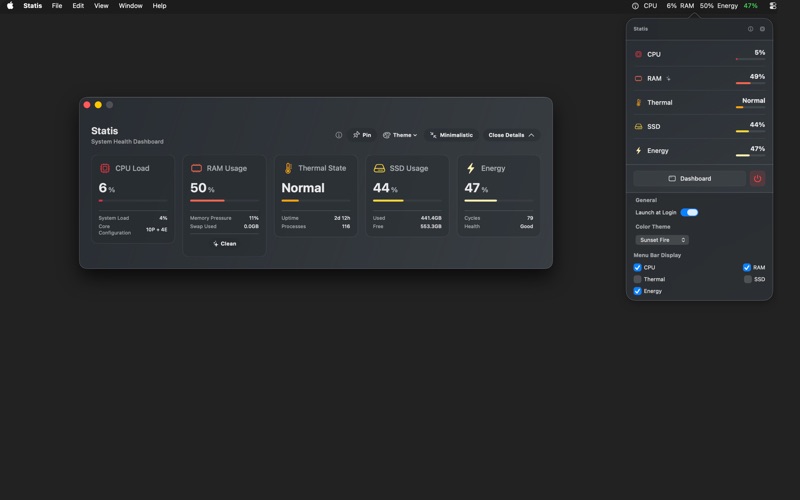The height and width of the screenshot is (500, 800).
Task: Uncheck the CPU menu bar display checkbox
Action: [637, 267]
